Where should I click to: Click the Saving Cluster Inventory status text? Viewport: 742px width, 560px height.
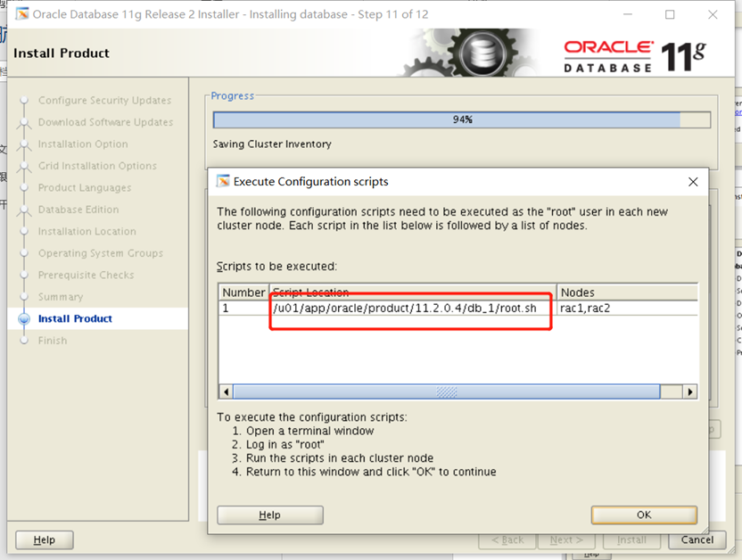click(272, 144)
